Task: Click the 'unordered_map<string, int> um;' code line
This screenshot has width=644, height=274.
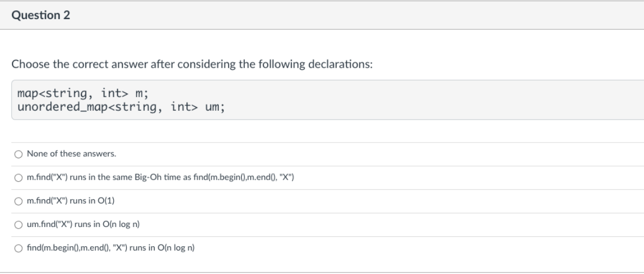Action: tap(121, 106)
